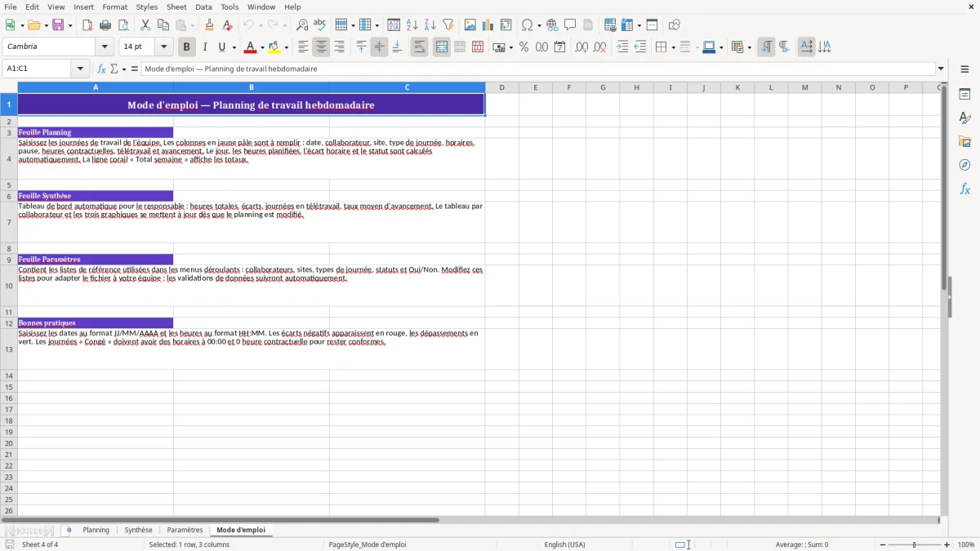
Task: Insert a chart
Action: pyautogui.click(x=488, y=25)
